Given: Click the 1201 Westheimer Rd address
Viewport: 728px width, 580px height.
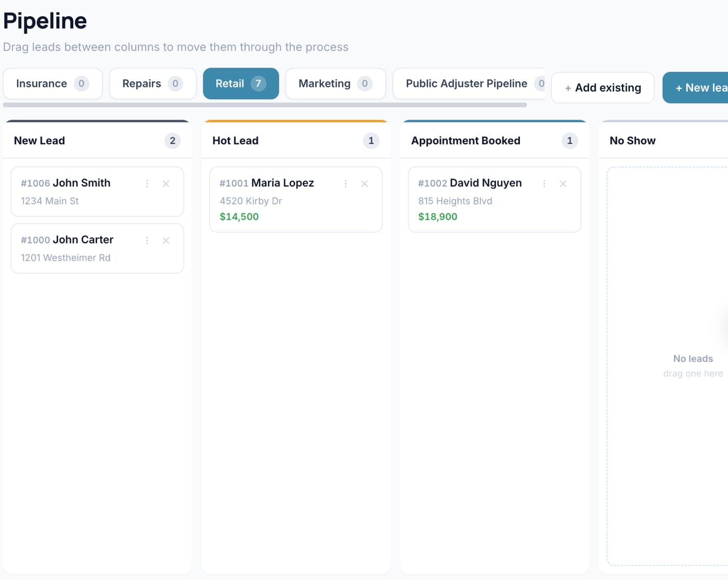Looking at the screenshot, I should click(x=66, y=257).
